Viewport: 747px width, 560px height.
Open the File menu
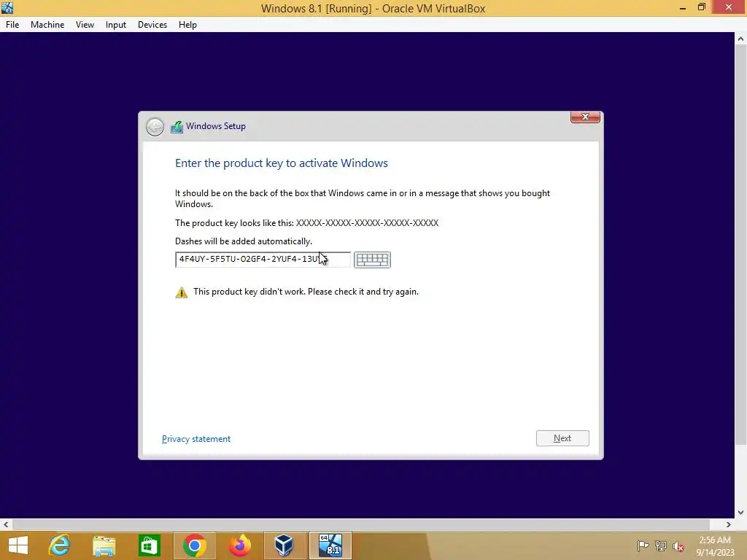click(x=12, y=25)
